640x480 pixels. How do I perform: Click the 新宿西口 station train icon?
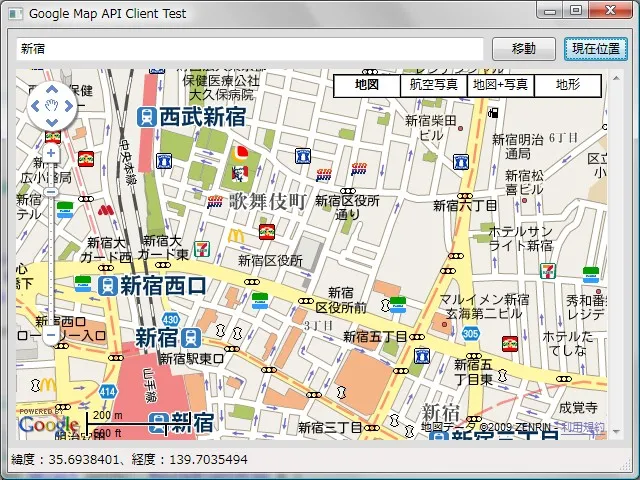pyautogui.click(x=108, y=286)
